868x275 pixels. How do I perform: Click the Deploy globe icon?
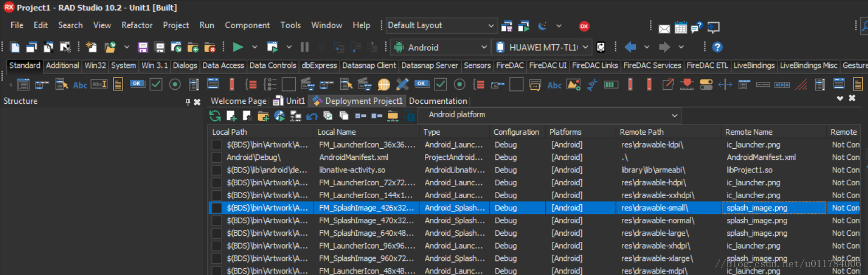(279, 116)
